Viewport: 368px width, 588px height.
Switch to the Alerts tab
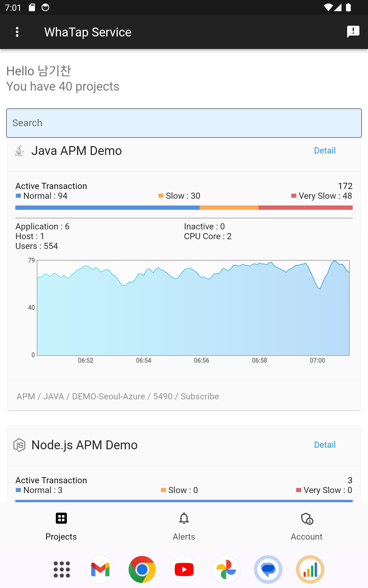184,527
